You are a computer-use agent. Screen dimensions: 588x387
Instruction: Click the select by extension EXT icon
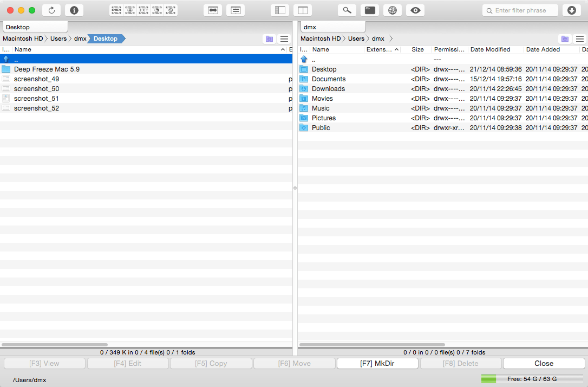click(143, 10)
